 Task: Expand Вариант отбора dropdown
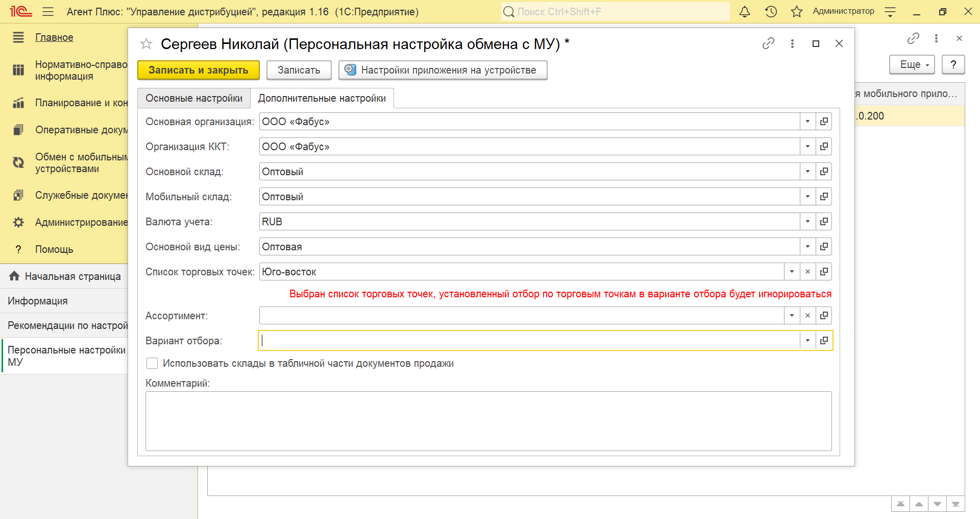coord(807,341)
